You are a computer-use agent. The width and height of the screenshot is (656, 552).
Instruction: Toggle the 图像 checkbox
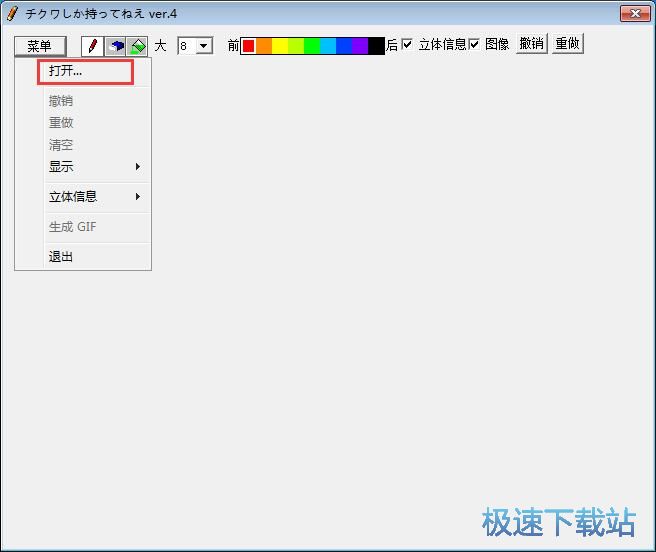click(474, 44)
